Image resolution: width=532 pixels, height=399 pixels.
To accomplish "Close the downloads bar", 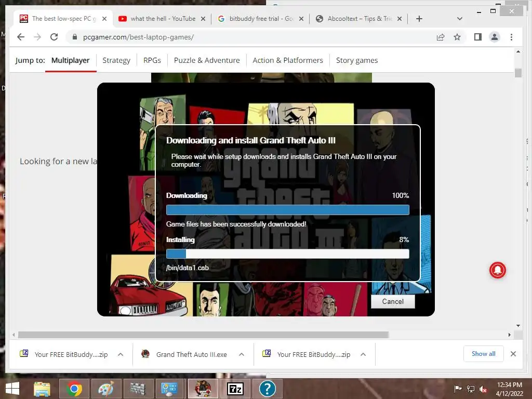I will pos(513,354).
